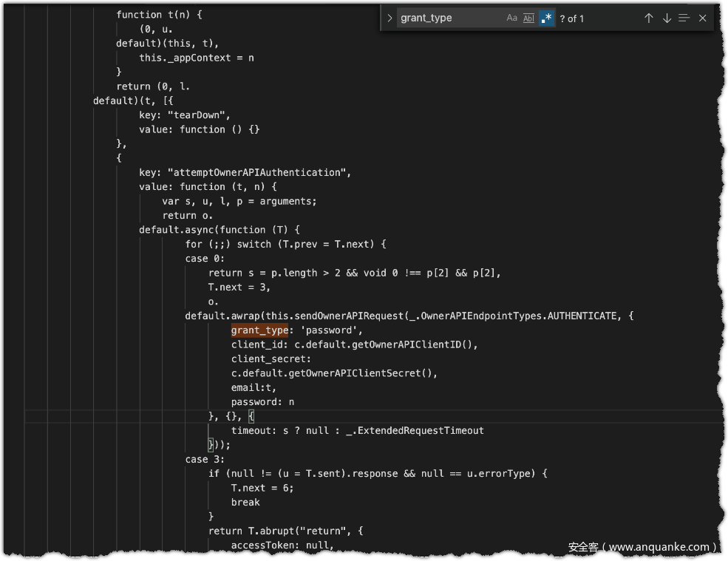Image resolution: width=728 pixels, height=561 pixels.
Task: Click on 'case 3:' line in code
Action: click(205, 459)
